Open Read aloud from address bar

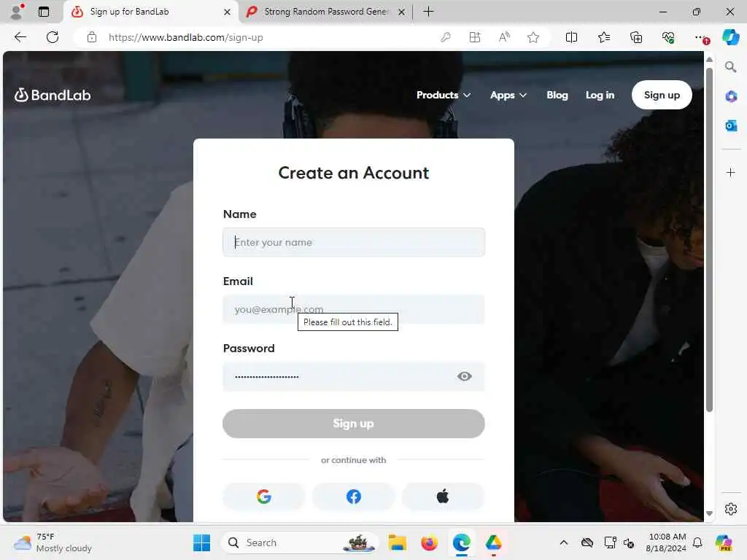click(x=504, y=37)
